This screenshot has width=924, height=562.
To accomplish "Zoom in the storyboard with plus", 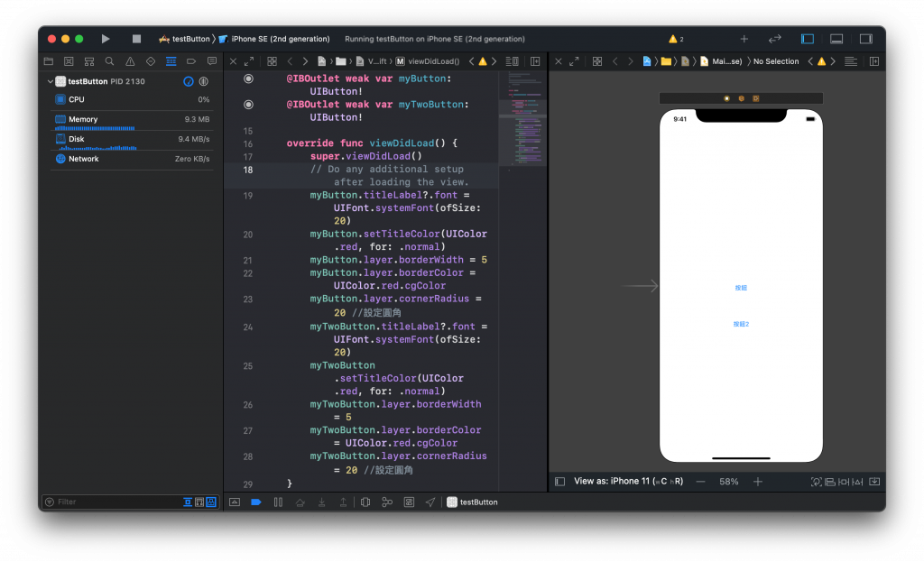I will (758, 482).
